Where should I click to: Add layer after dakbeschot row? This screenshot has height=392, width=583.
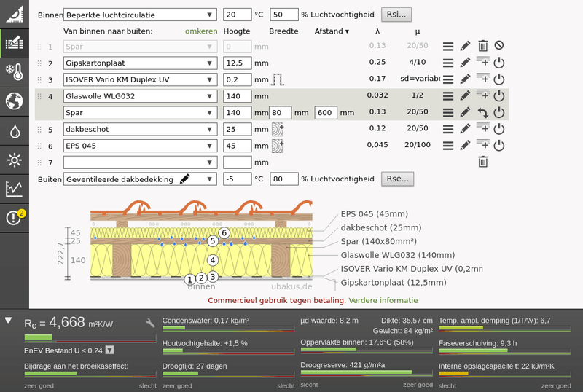482,128
